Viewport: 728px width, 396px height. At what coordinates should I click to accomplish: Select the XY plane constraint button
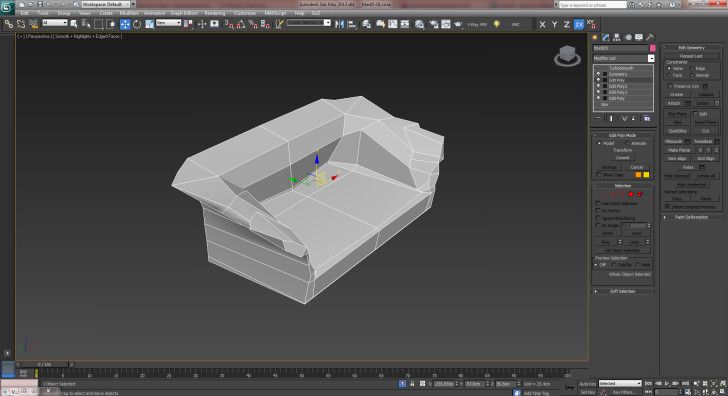[579, 24]
